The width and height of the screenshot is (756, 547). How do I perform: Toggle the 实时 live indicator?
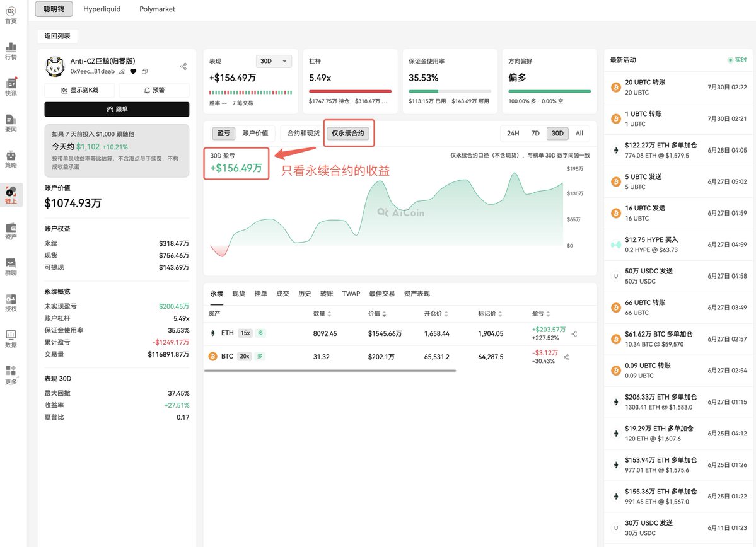pos(737,60)
